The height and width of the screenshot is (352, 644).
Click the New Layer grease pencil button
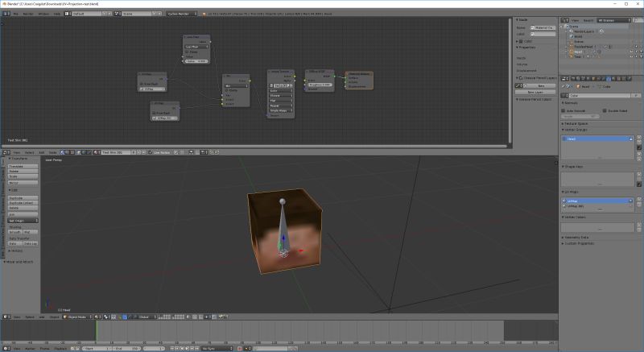tap(535, 92)
